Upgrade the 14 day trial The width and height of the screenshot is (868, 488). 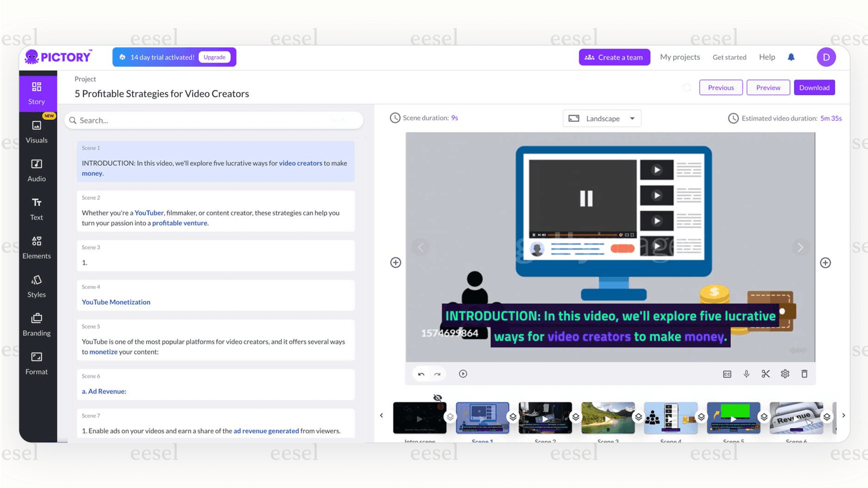click(214, 57)
